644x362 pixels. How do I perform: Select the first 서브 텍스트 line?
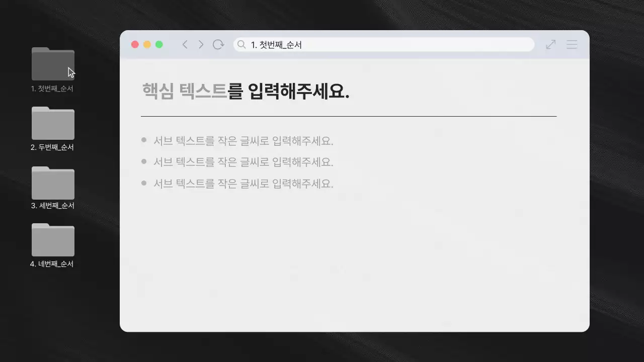243,141
